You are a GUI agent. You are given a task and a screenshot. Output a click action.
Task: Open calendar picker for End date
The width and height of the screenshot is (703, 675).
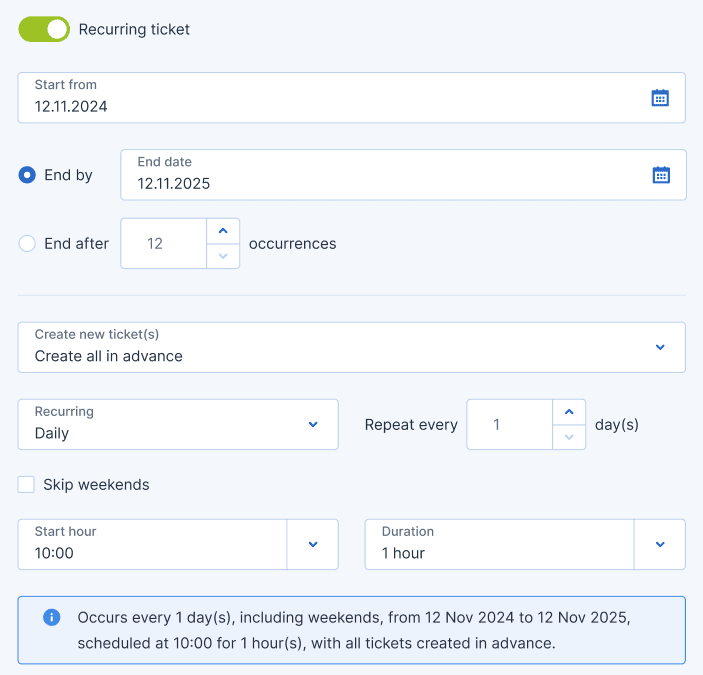click(661, 175)
